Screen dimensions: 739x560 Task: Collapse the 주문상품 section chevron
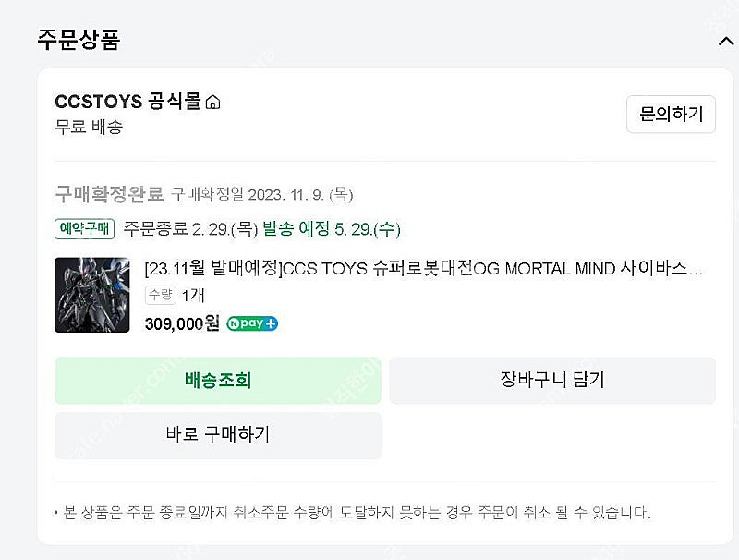[724, 40]
